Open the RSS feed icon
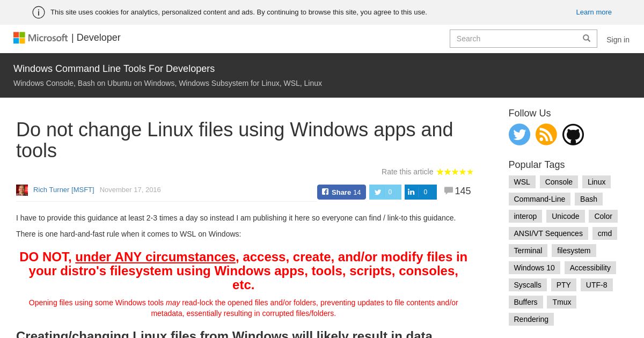Image resolution: width=644 pixels, height=338 pixels. click(x=546, y=135)
